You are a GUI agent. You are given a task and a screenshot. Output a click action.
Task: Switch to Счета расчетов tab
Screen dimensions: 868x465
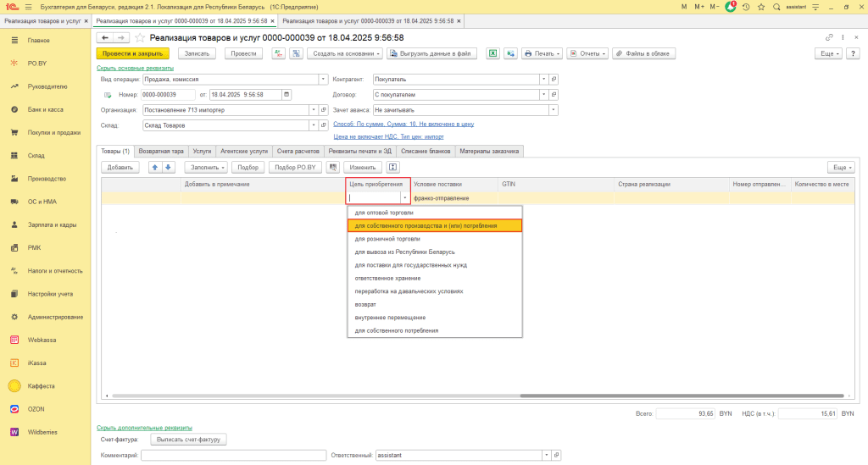tap(298, 151)
